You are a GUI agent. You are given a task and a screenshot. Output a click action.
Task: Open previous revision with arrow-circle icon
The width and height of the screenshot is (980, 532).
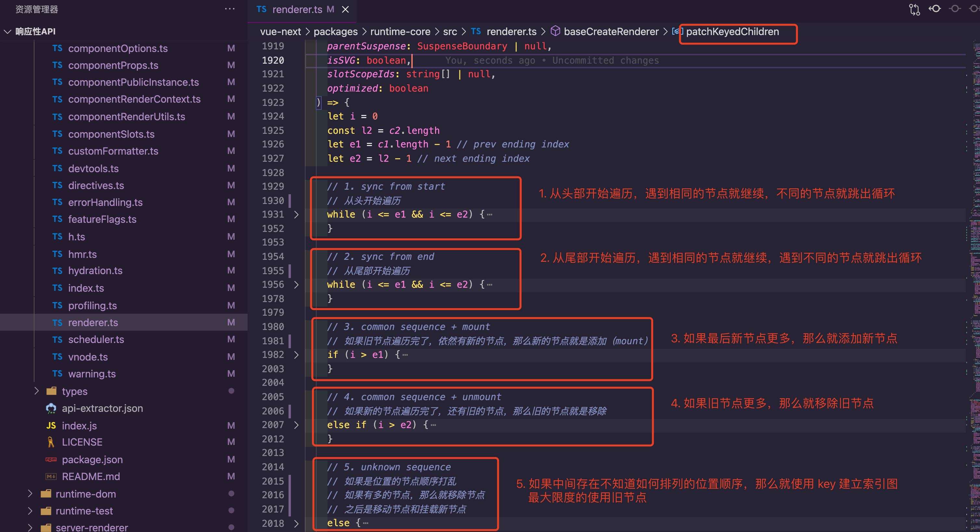click(935, 9)
